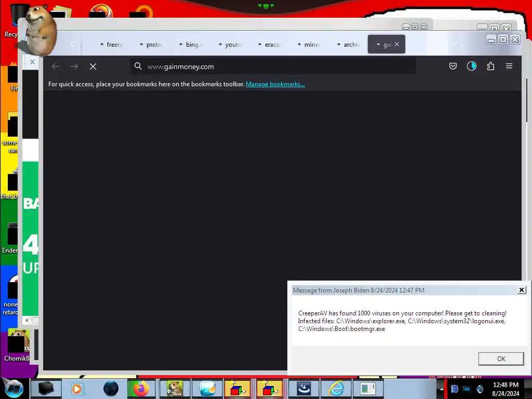The width and height of the screenshot is (532, 399).
Task: Open the 12:48 PM taskbar clock
Action: tap(506, 389)
